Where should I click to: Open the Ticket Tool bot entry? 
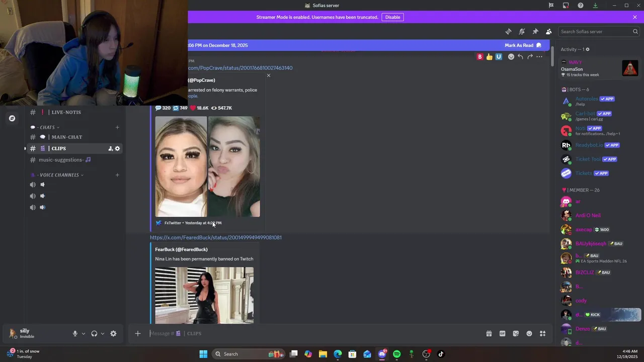click(599, 159)
